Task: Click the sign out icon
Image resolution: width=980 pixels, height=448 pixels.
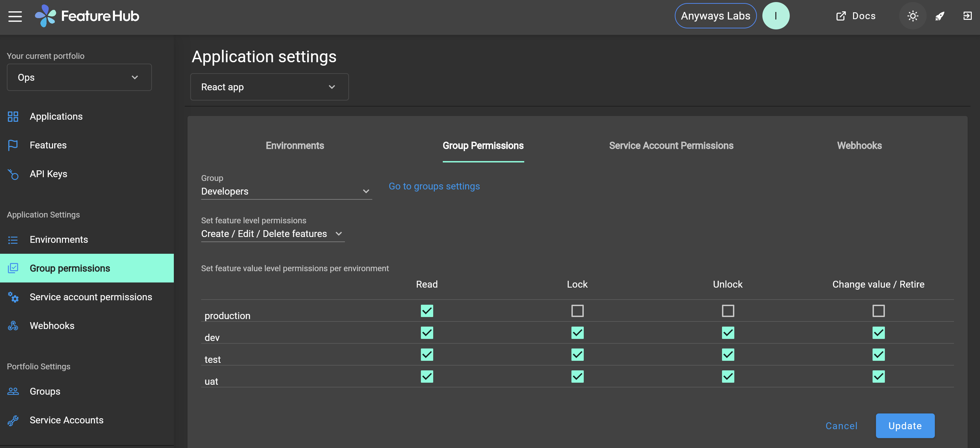Action: tap(967, 16)
